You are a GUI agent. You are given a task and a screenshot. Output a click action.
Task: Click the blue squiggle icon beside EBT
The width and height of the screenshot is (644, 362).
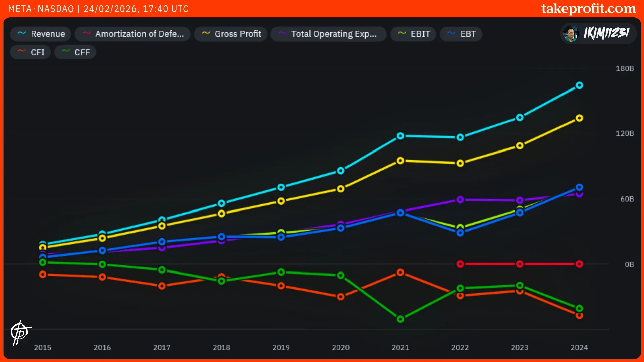click(x=451, y=33)
